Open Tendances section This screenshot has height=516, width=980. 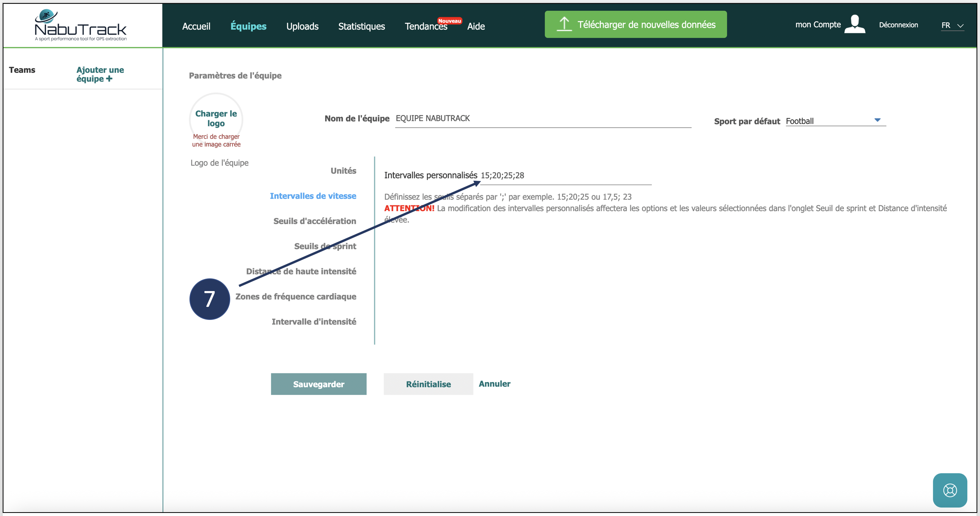(426, 26)
